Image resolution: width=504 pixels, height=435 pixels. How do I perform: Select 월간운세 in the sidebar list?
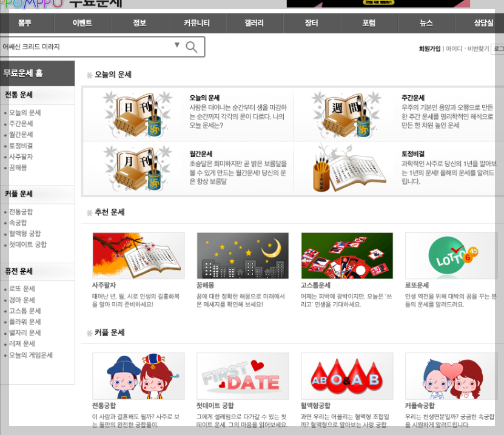click(x=21, y=135)
